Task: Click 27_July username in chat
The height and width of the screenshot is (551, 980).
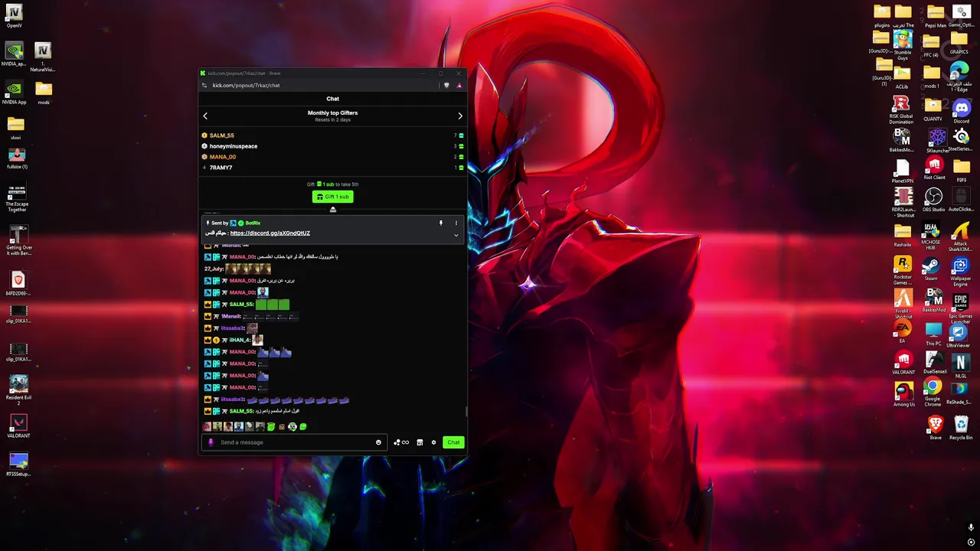Action: 214,269
